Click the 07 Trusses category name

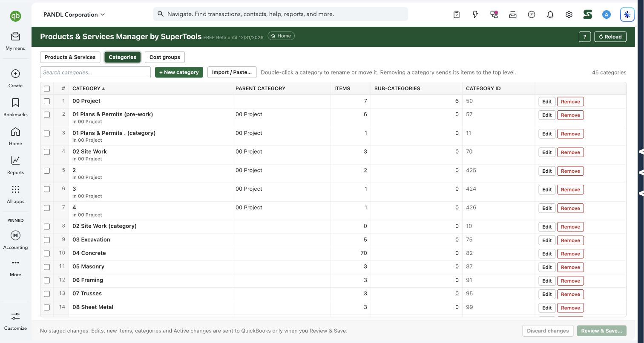coord(87,294)
